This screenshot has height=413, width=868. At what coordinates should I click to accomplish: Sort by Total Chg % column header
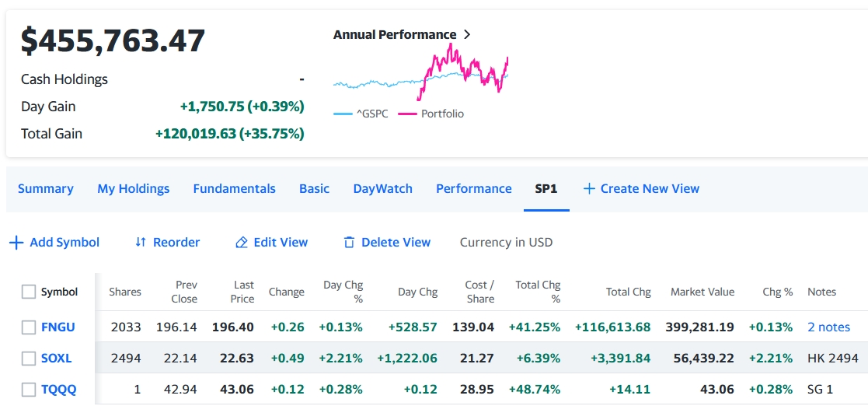click(x=538, y=292)
